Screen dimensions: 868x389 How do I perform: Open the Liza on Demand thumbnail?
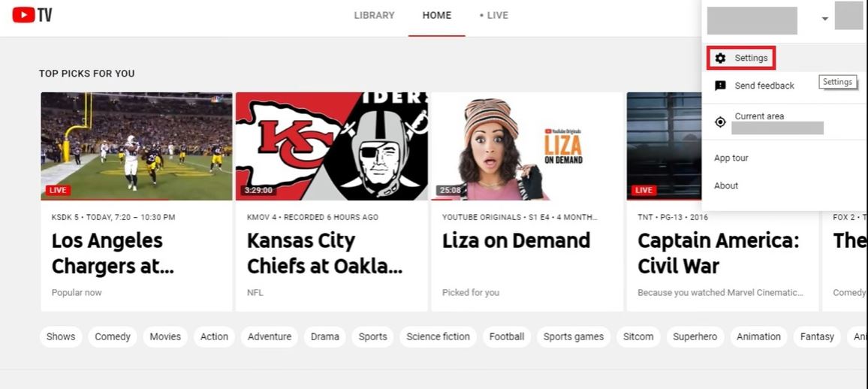[527, 146]
